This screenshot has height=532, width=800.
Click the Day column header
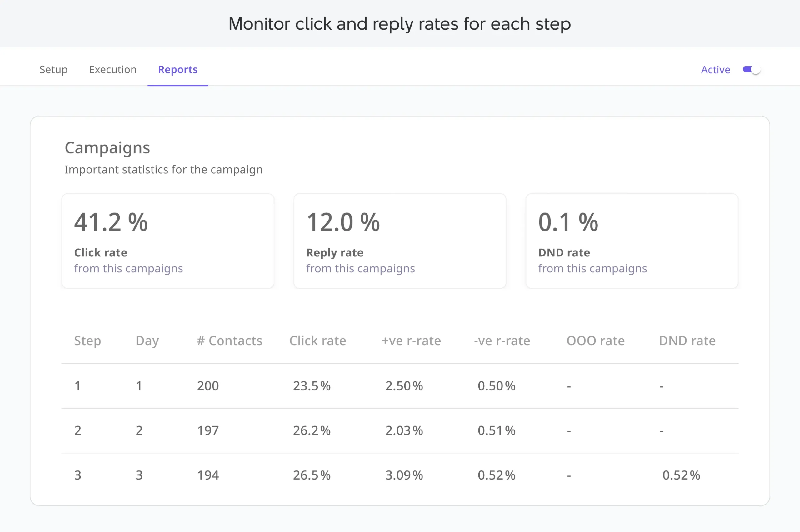147,341
